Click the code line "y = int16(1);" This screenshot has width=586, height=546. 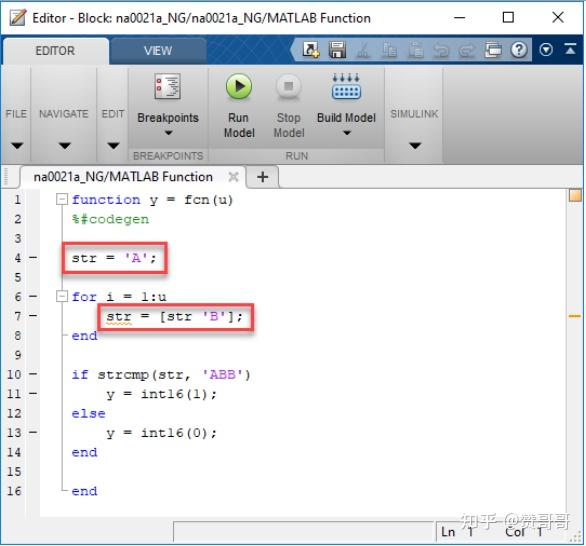coord(161,394)
